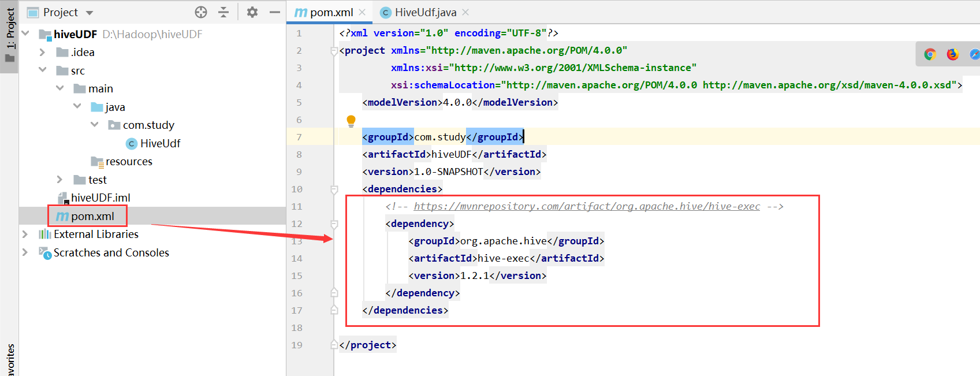Viewport: 980px width, 376px height.
Task: Click line number 1 in gutter
Action: pos(299,33)
